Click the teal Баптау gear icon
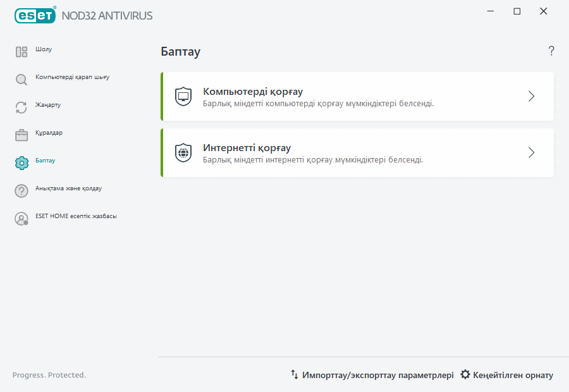The height and width of the screenshot is (392, 569). pyautogui.click(x=21, y=161)
